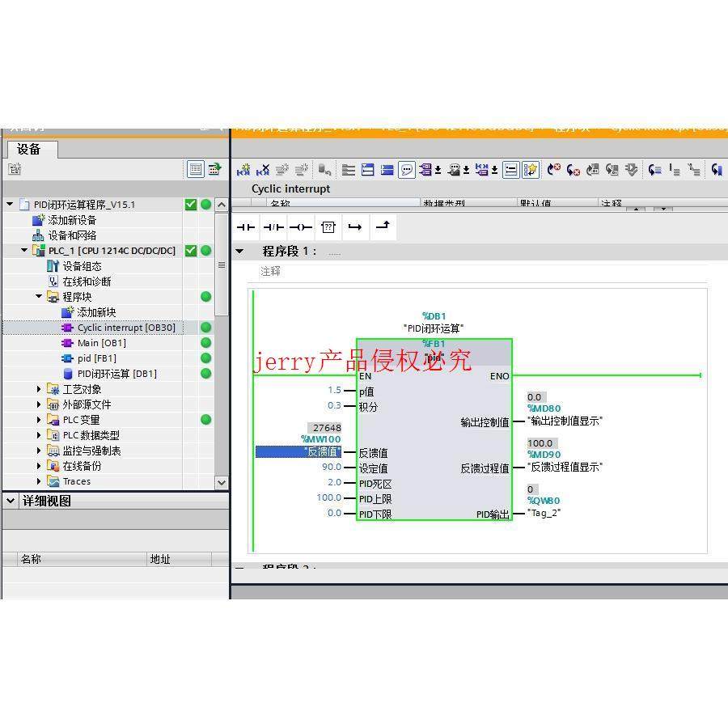The width and height of the screenshot is (728, 728).
Task: Close branch arrow icon
Action: [383, 227]
